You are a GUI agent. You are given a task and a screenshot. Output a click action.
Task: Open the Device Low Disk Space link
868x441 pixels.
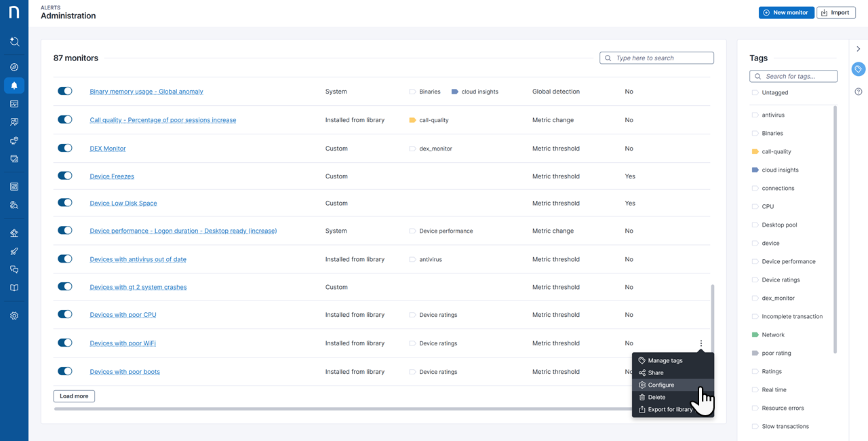[x=123, y=204]
